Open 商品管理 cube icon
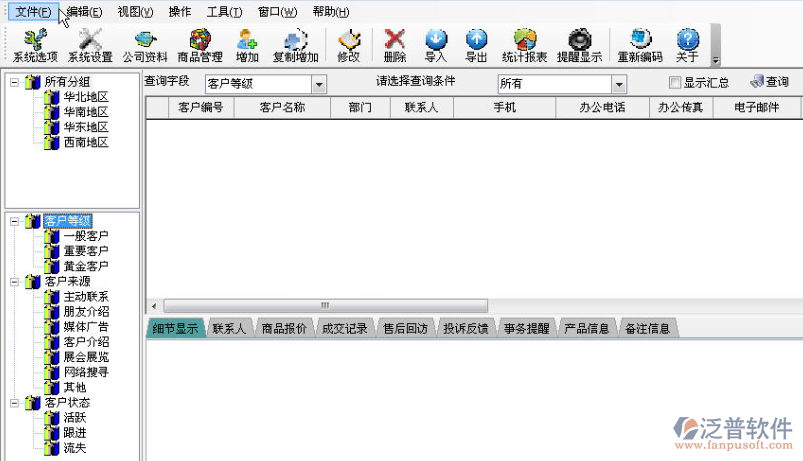 click(200, 45)
